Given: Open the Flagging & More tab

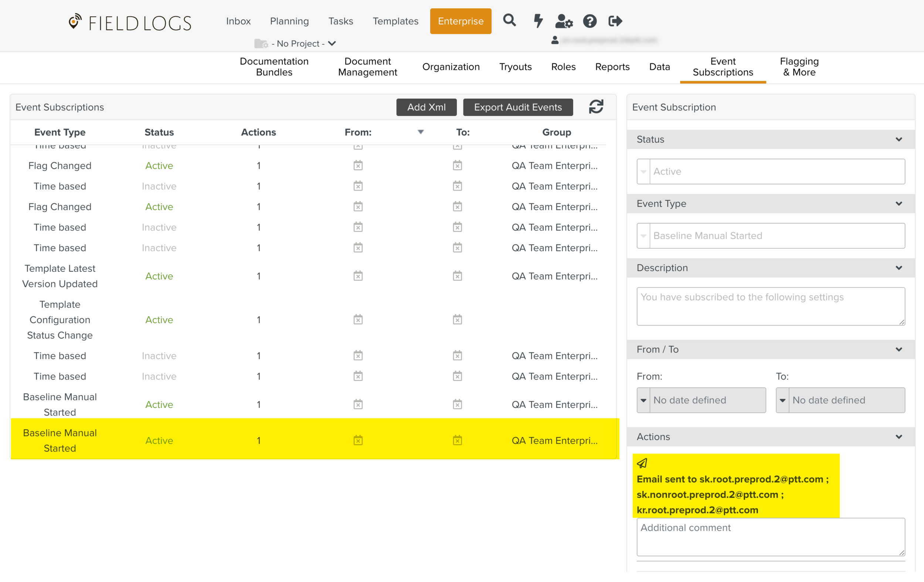Looking at the screenshot, I should coord(799,67).
